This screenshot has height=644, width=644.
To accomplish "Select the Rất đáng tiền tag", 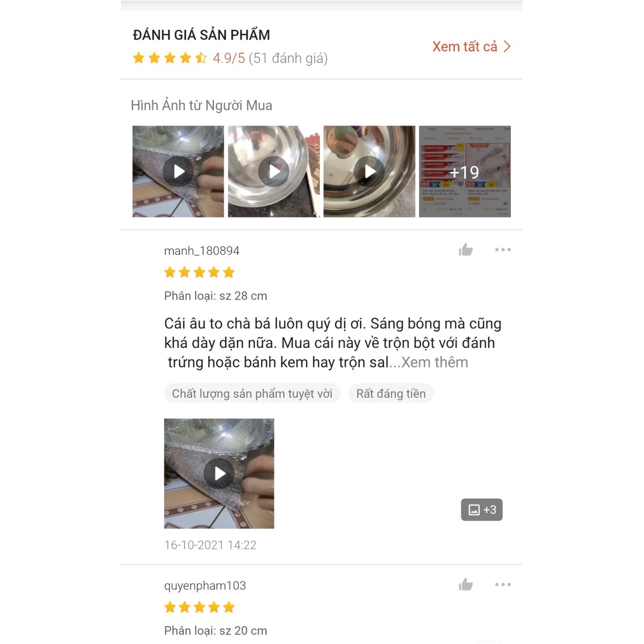I will click(x=390, y=394).
